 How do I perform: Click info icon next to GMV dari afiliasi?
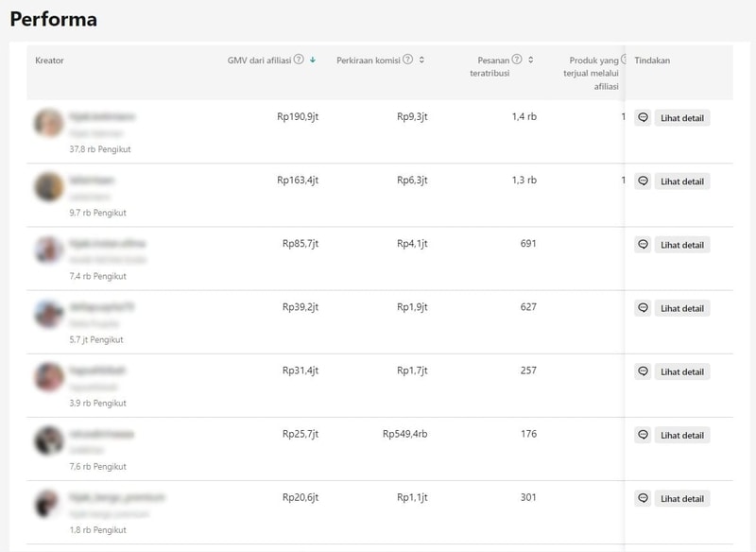[299, 60]
